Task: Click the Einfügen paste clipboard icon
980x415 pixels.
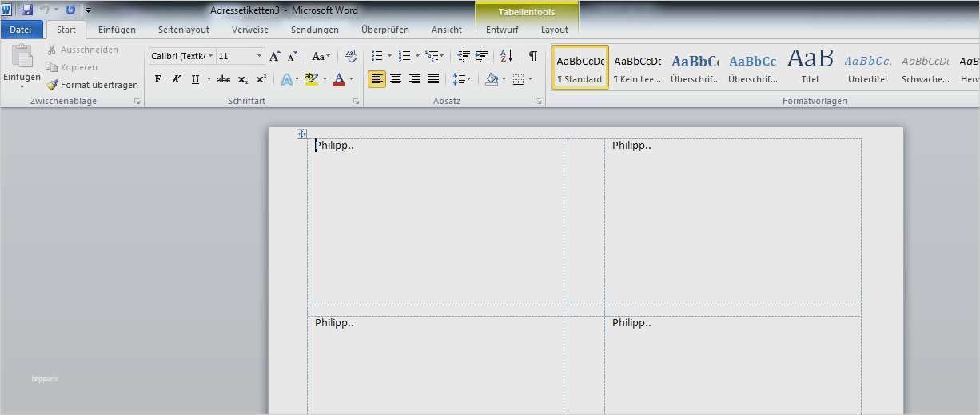Action: [22, 58]
